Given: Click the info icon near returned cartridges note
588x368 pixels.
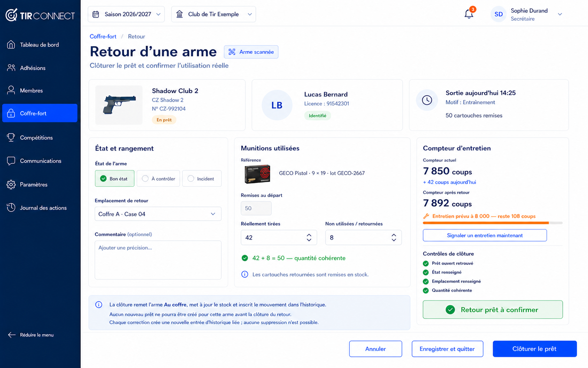Looking at the screenshot, I should click(245, 275).
